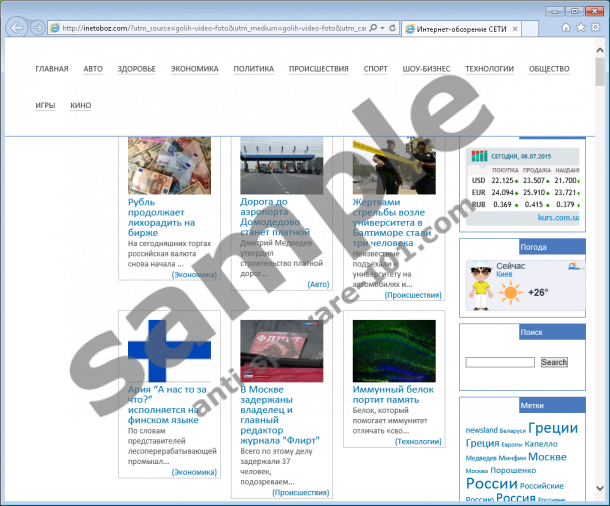Refresh the page with the reload icon
This screenshot has height=506, width=610.
392,28
